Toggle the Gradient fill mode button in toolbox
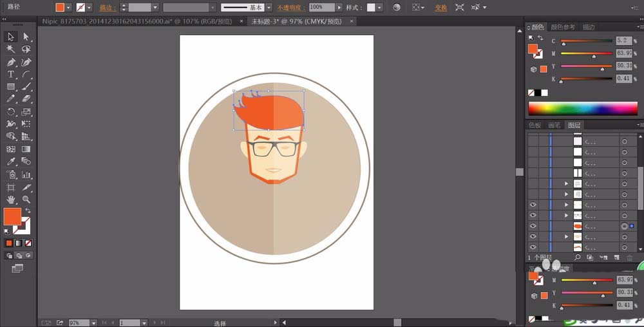 (x=19, y=243)
